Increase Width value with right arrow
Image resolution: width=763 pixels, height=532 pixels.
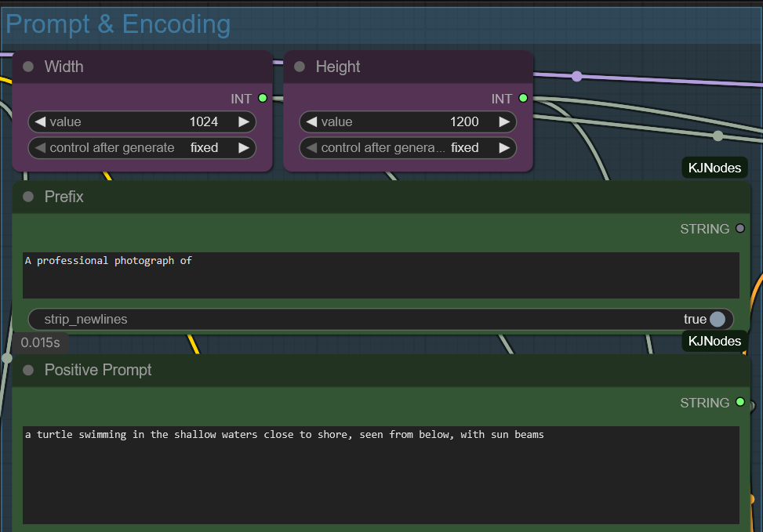(x=244, y=122)
